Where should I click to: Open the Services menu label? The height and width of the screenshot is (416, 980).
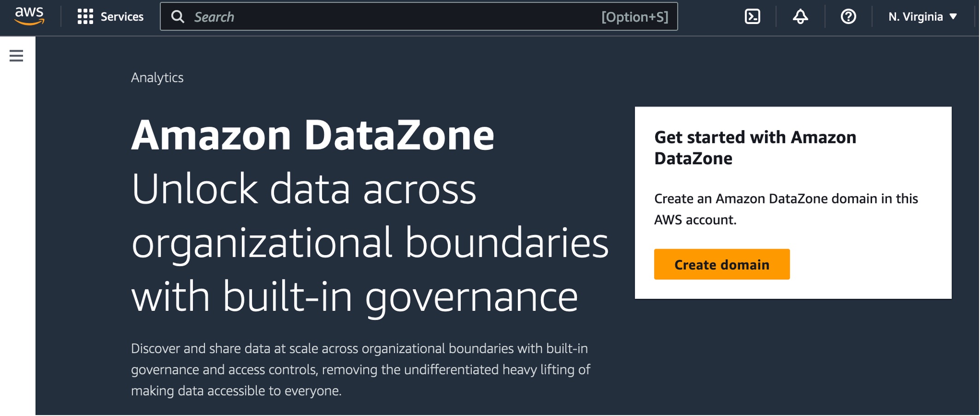pyautogui.click(x=122, y=17)
